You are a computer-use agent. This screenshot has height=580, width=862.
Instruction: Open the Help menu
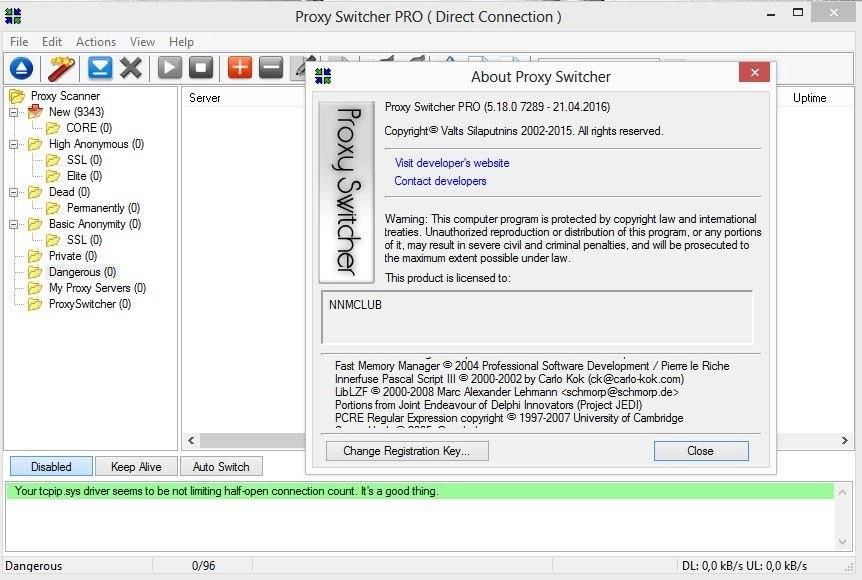click(181, 42)
